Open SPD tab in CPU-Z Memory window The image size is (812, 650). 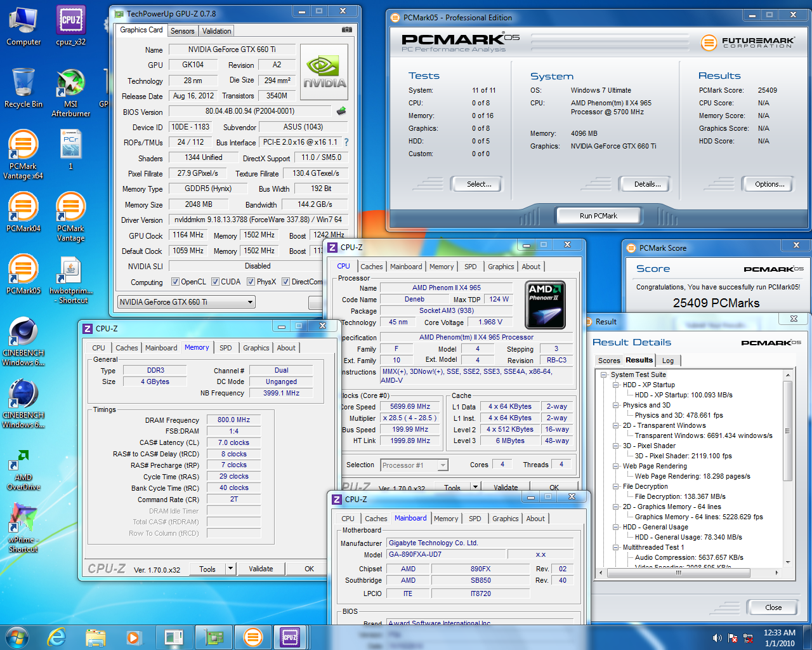pyautogui.click(x=226, y=348)
